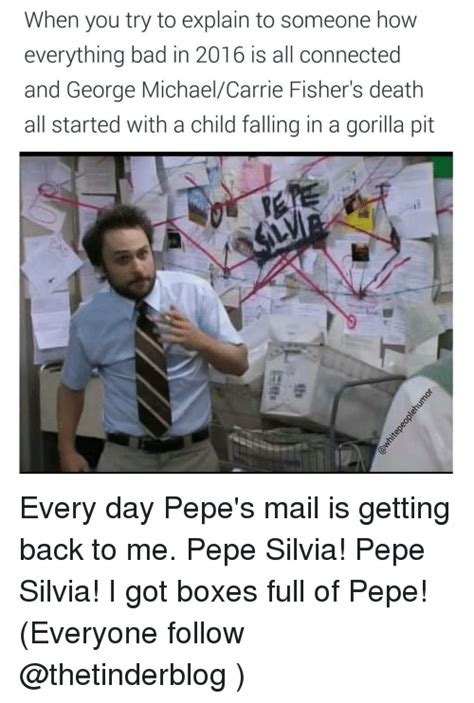Click the @thetinderblog handle in the caption
Screen dimensions: 474x703
click(122, 675)
